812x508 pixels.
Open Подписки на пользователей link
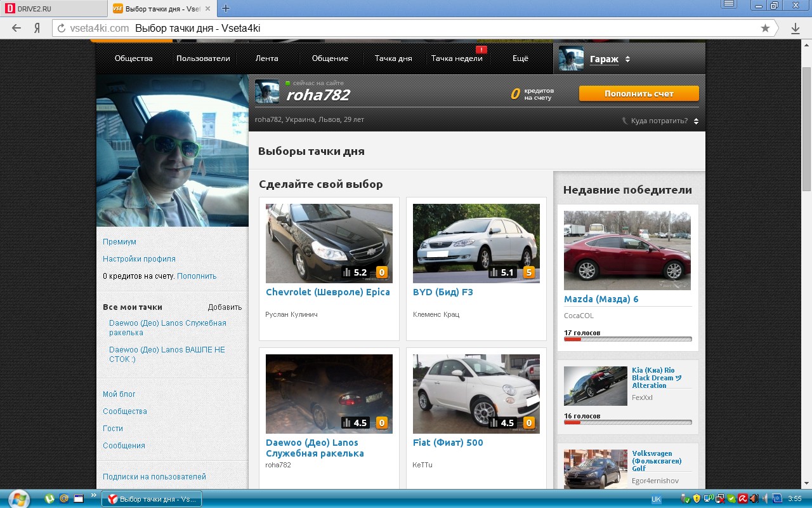pyautogui.click(x=154, y=477)
